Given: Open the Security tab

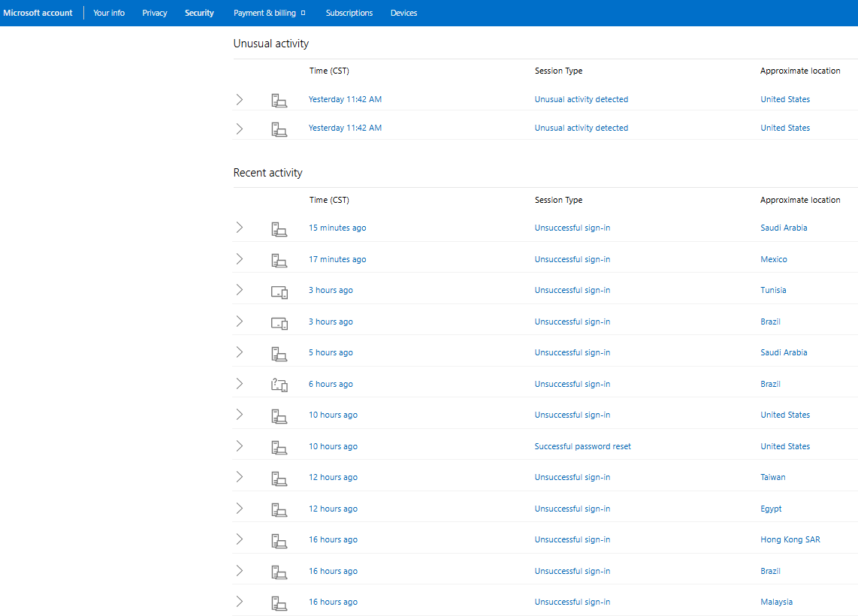Looking at the screenshot, I should (x=199, y=13).
